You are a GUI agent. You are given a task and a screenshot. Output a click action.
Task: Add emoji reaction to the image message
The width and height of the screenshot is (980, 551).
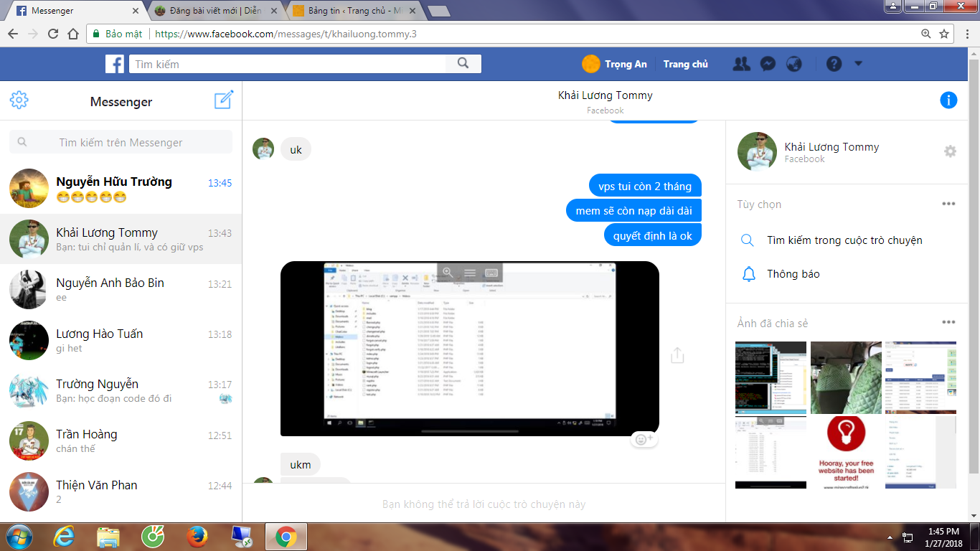643,439
